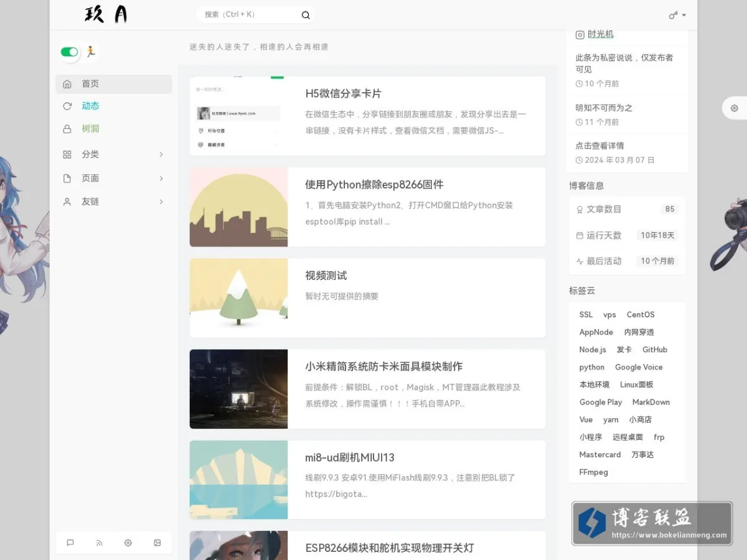Click the lock icon beside 树洞

67,129
